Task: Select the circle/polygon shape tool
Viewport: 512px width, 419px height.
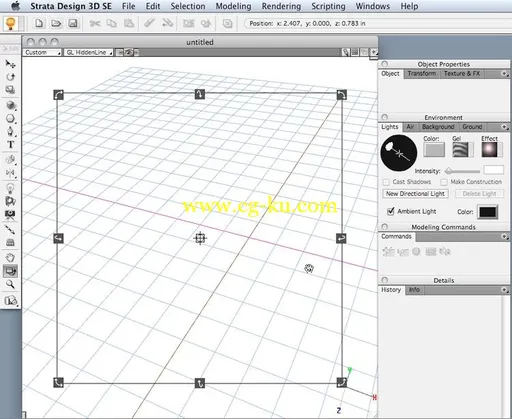Action: 10,119
